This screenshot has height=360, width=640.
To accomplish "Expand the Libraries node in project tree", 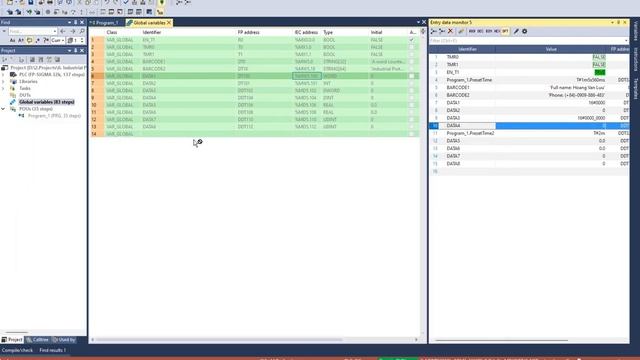I will 3,82.
